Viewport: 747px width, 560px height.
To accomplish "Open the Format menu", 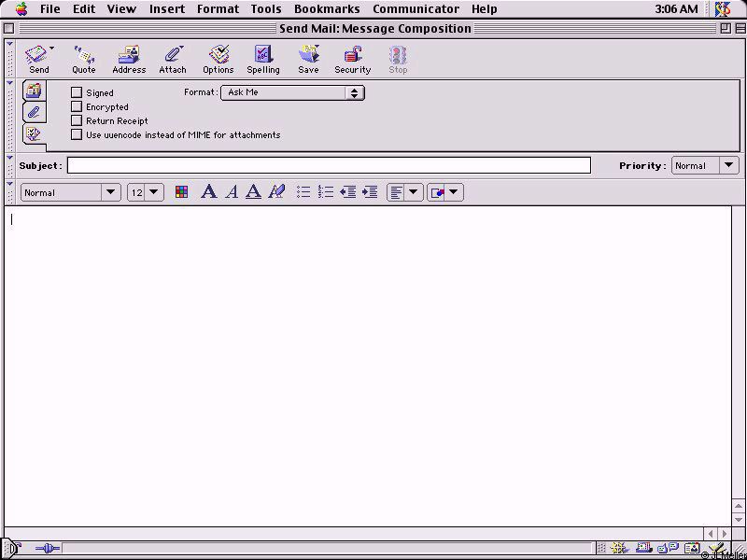I will (x=218, y=9).
